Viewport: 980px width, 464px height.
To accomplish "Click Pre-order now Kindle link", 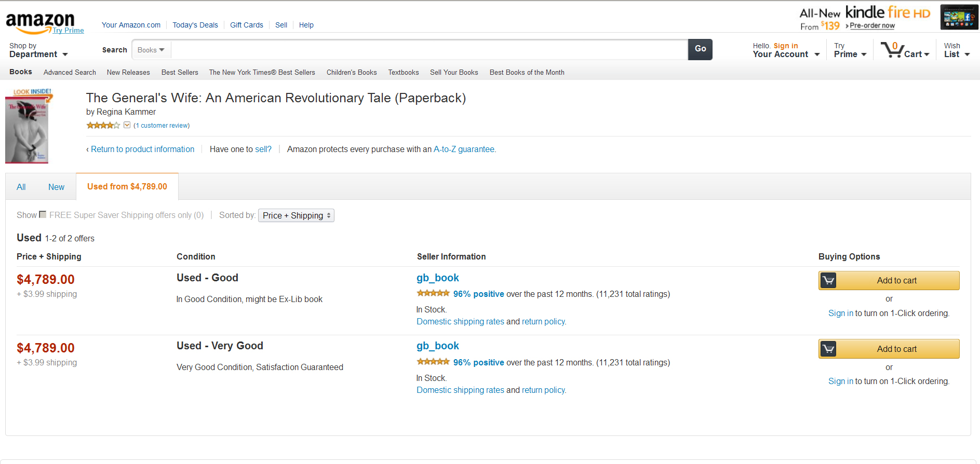I will [872, 25].
